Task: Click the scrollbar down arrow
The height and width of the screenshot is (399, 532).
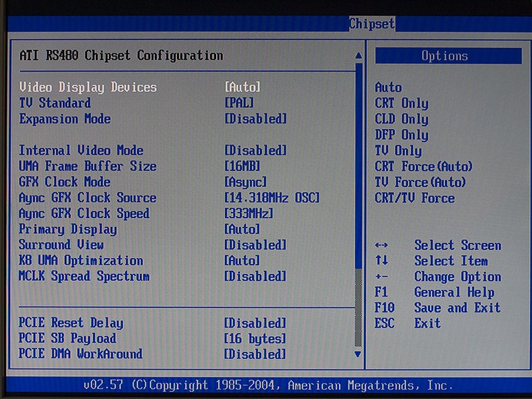Action: [x=358, y=354]
